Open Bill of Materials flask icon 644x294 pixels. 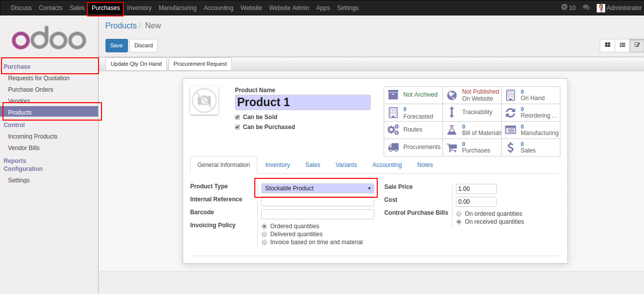click(452, 130)
